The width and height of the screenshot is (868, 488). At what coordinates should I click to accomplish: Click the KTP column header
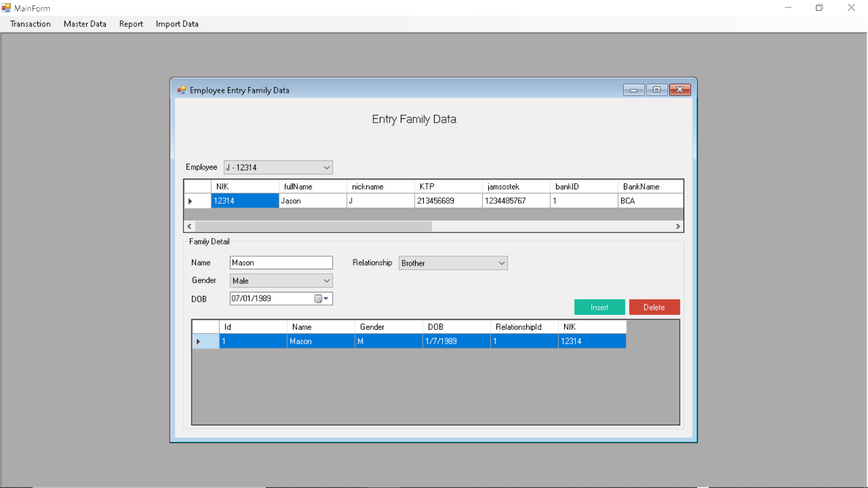(448, 187)
